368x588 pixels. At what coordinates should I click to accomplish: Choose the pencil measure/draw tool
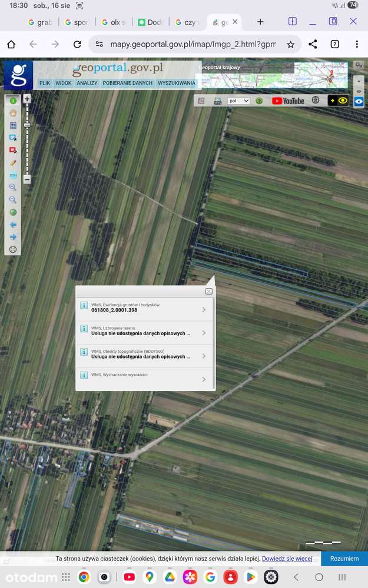point(13,163)
